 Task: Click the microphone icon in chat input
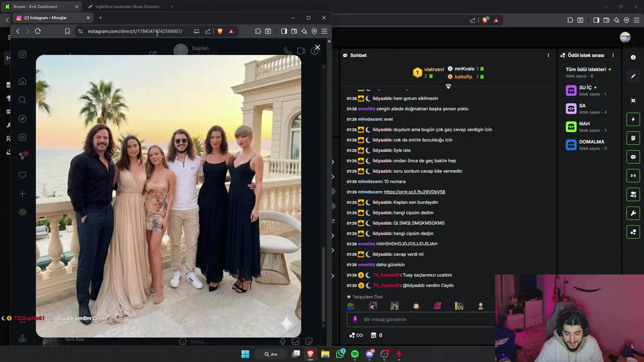pyautogui.click(x=355, y=319)
